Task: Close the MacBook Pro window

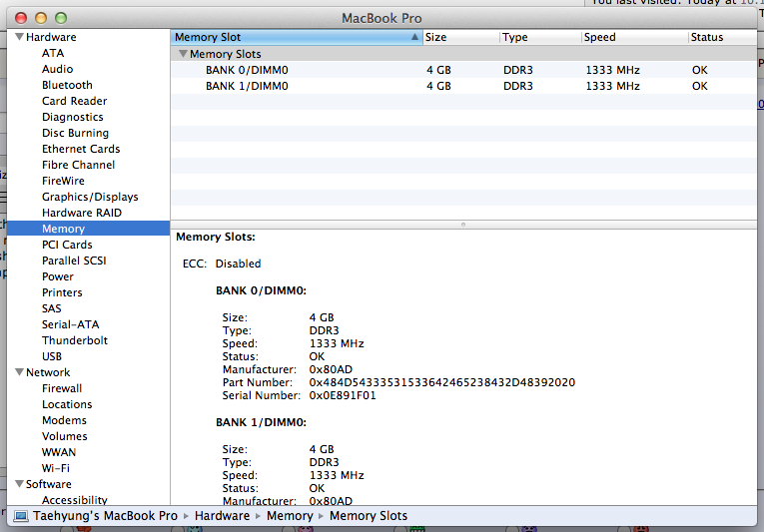Action: (x=21, y=18)
